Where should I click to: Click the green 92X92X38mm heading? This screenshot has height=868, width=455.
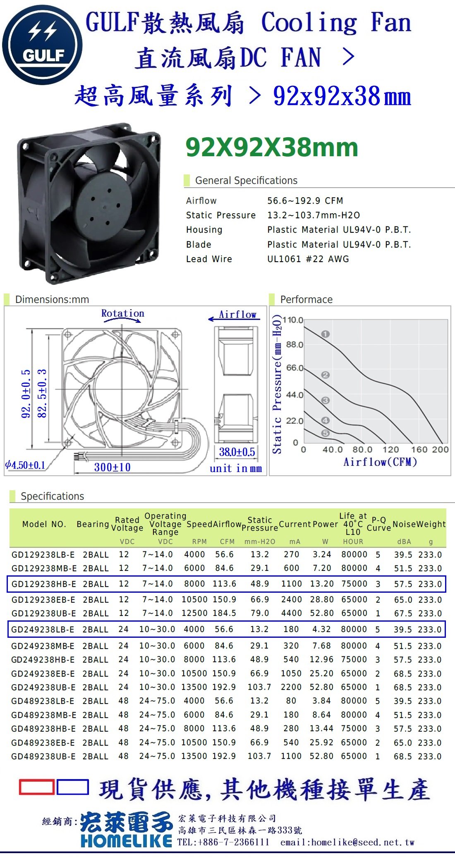[272, 147]
